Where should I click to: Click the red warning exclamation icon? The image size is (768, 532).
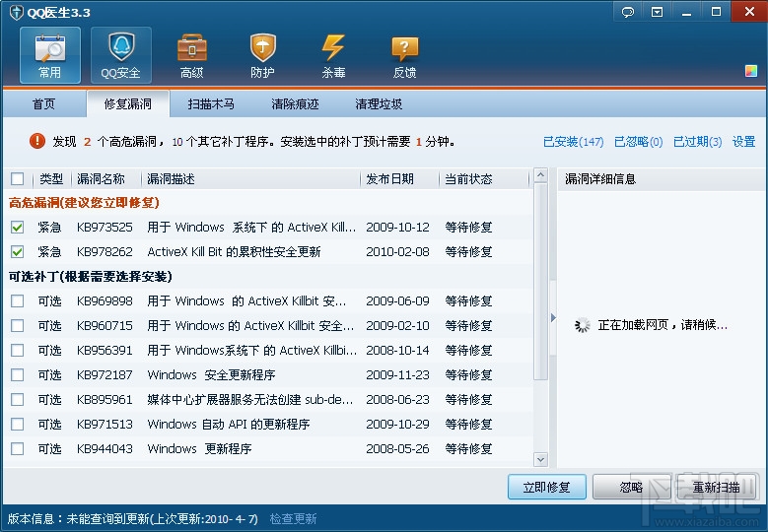[x=37, y=141]
